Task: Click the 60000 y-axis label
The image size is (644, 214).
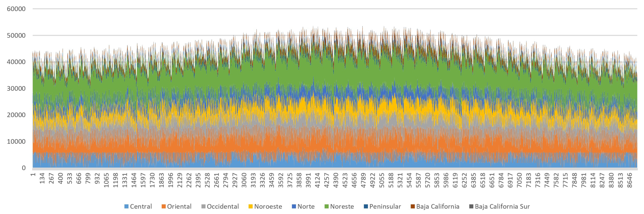Action: [16, 9]
